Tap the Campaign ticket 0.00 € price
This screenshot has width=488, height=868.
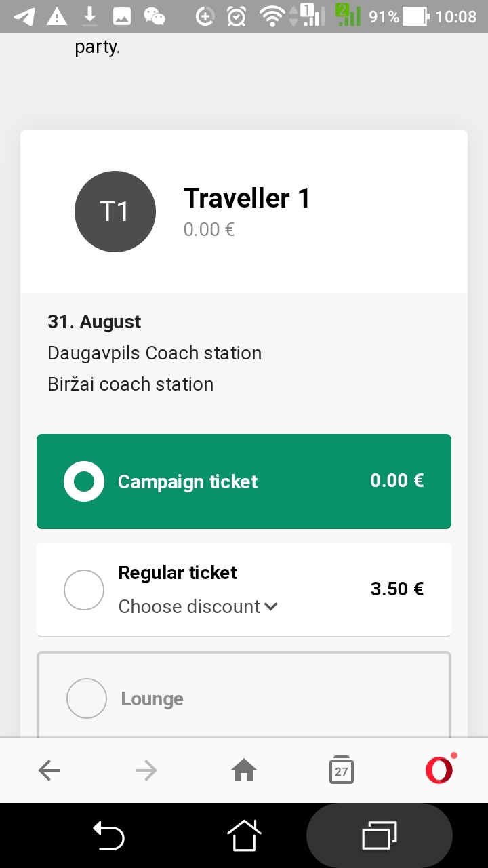397,481
